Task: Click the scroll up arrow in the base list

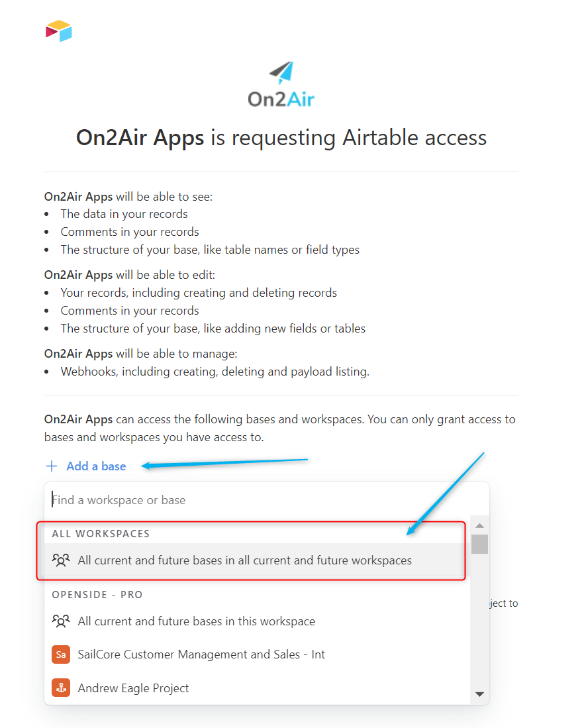Action: tap(479, 524)
